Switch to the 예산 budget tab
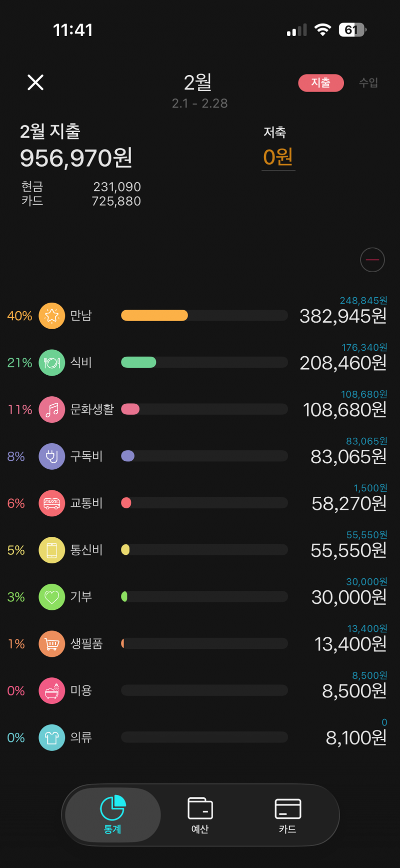 (200, 815)
